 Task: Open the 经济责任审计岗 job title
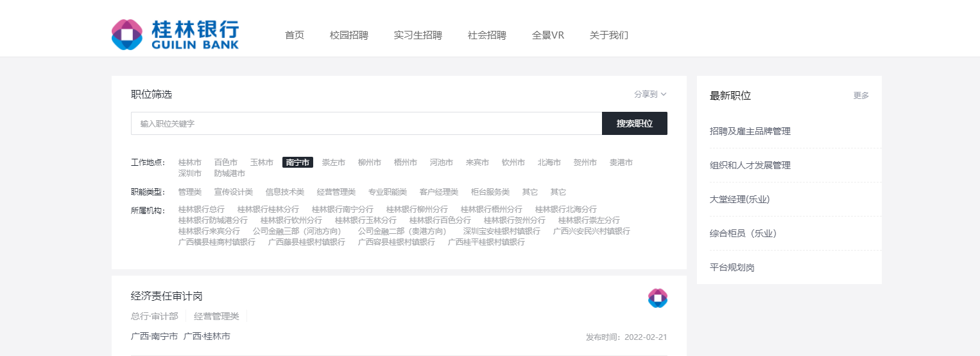click(167, 296)
